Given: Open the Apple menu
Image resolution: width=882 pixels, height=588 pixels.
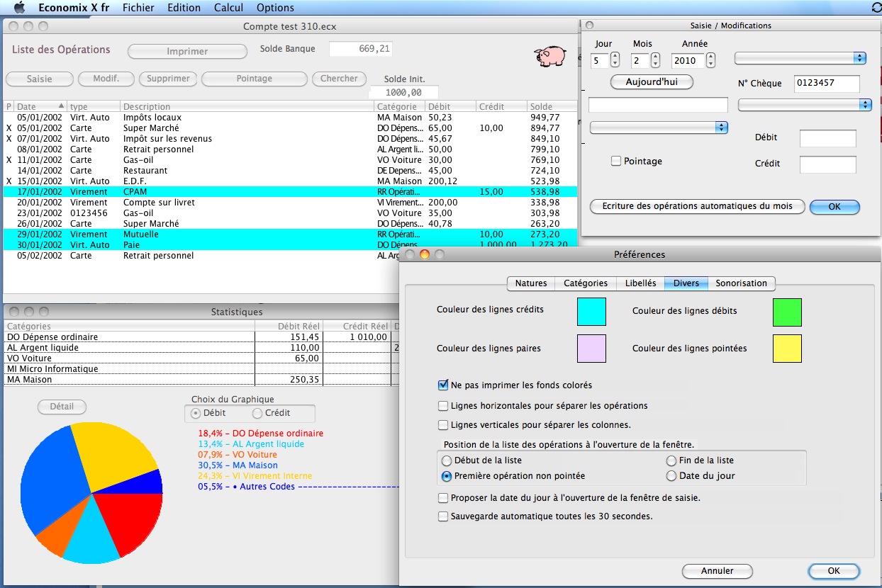Looking at the screenshot, I should (x=19, y=8).
